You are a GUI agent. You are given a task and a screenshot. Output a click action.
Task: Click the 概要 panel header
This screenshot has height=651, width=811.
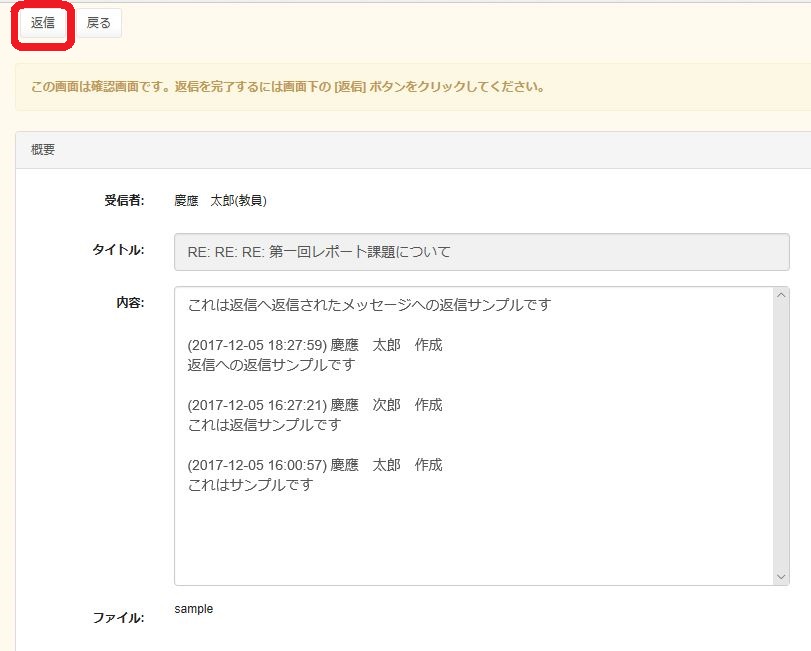pyautogui.click(x=43, y=150)
